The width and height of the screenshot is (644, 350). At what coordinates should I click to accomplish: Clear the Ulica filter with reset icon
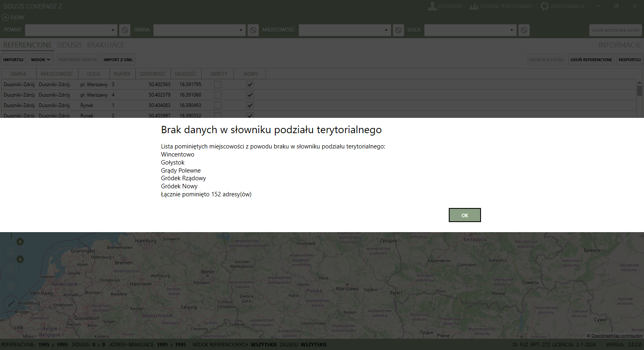pos(524,30)
